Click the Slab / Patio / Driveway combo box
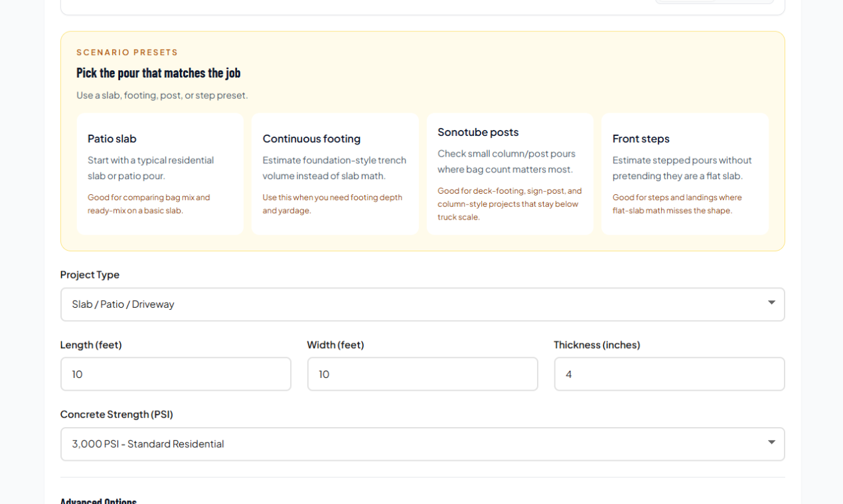 coord(423,304)
